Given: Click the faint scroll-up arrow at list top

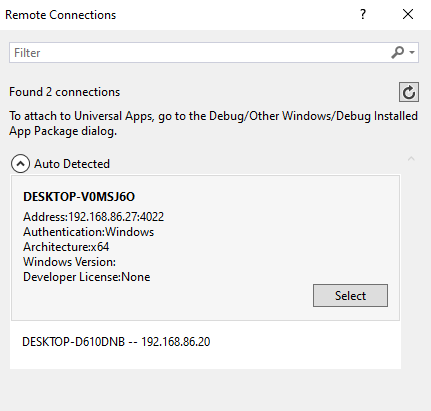Looking at the screenshot, I should (411, 159).
